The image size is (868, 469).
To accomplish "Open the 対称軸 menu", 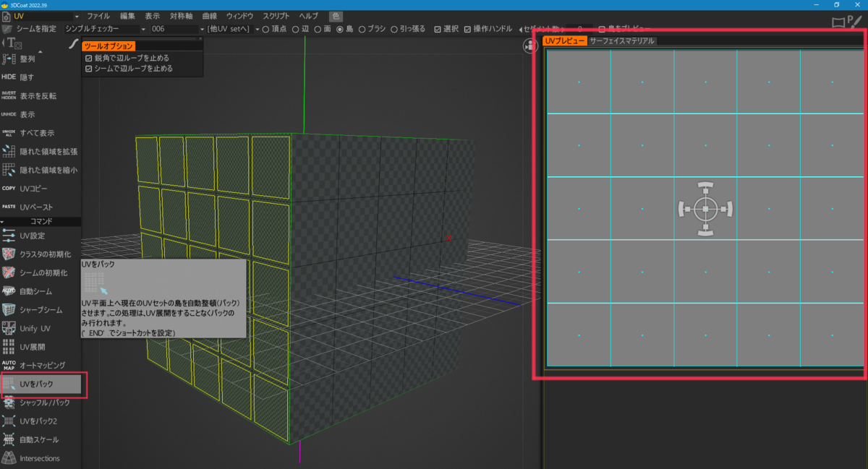I will pyautogui.click(x=182, y=16).
